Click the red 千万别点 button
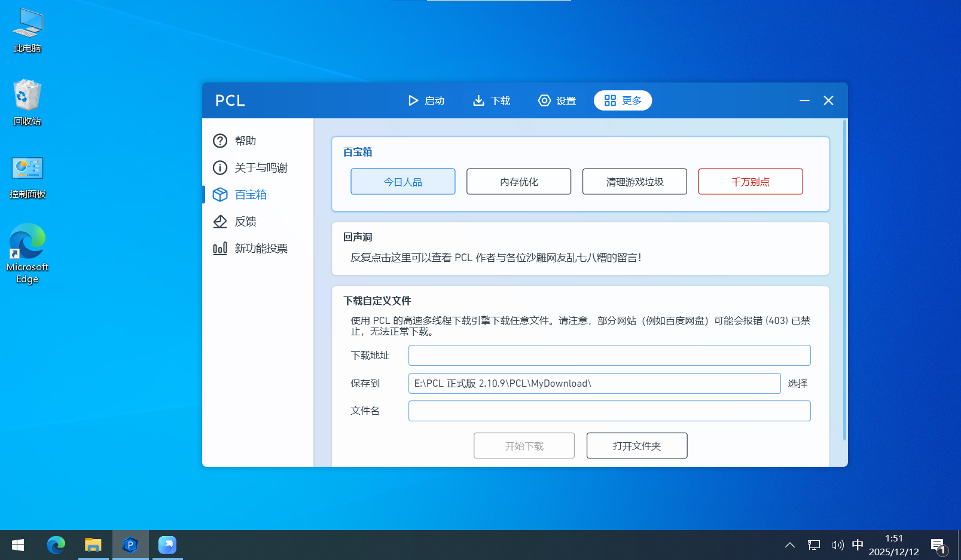This screenshot has width=961, height=560. pyautogui.click(x=750, y=182)
